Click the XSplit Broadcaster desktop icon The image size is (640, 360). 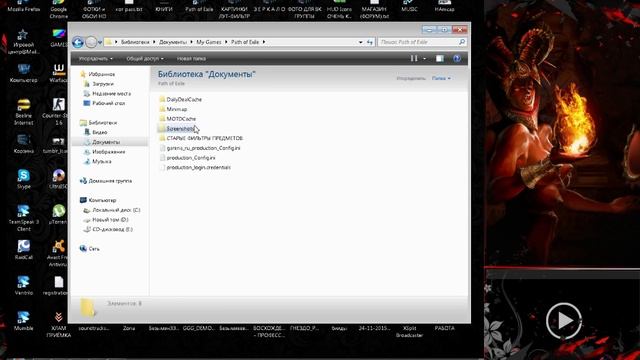coord(409,331)
